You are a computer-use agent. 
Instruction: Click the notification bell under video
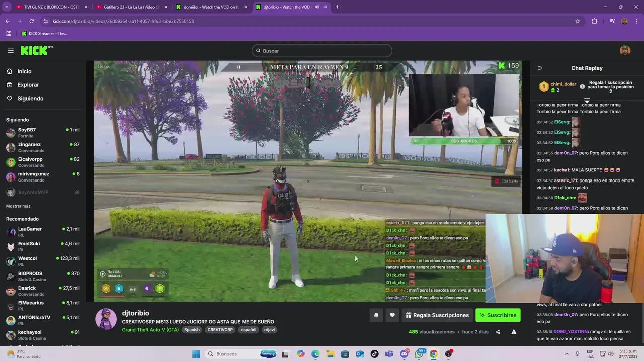376,315
